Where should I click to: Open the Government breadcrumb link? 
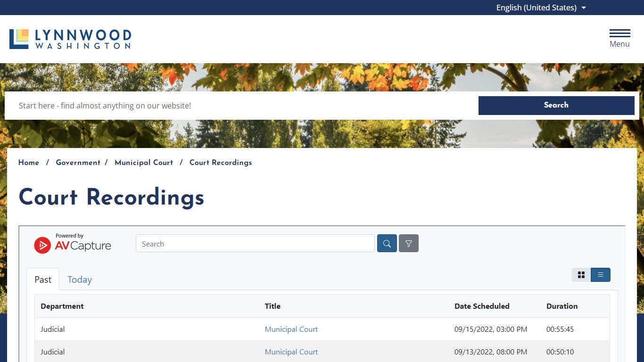click(78, 163)
